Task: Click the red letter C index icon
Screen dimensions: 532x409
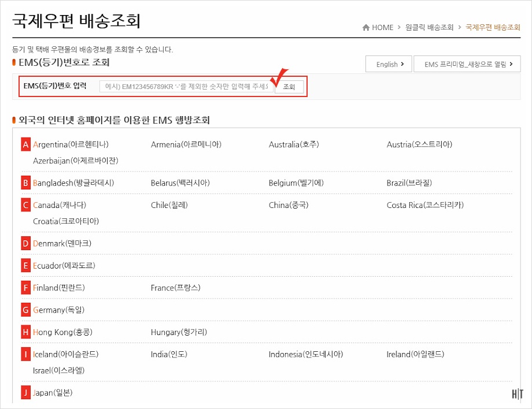Action: (x=26, y=205)
